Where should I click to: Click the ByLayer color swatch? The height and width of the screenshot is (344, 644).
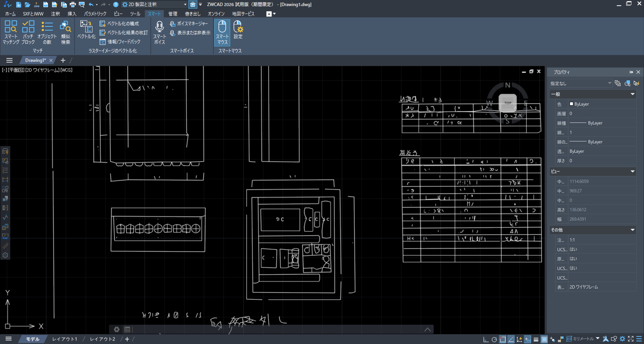click(571, 104)
